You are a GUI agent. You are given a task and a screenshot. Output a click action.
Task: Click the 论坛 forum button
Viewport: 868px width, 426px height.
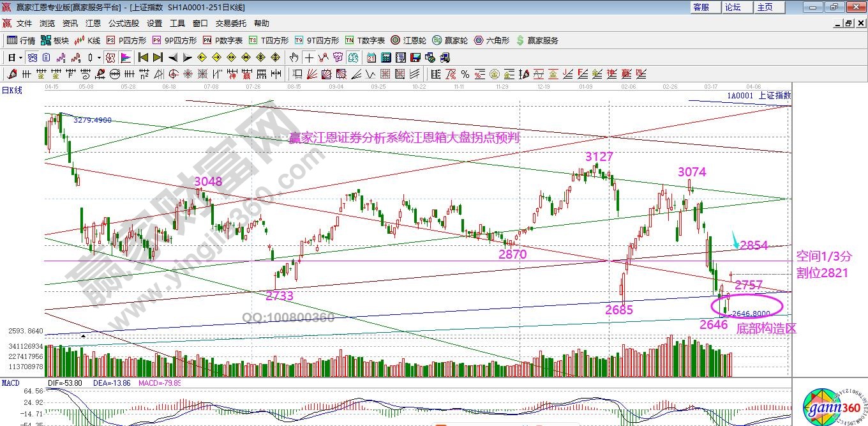point(733,7)
